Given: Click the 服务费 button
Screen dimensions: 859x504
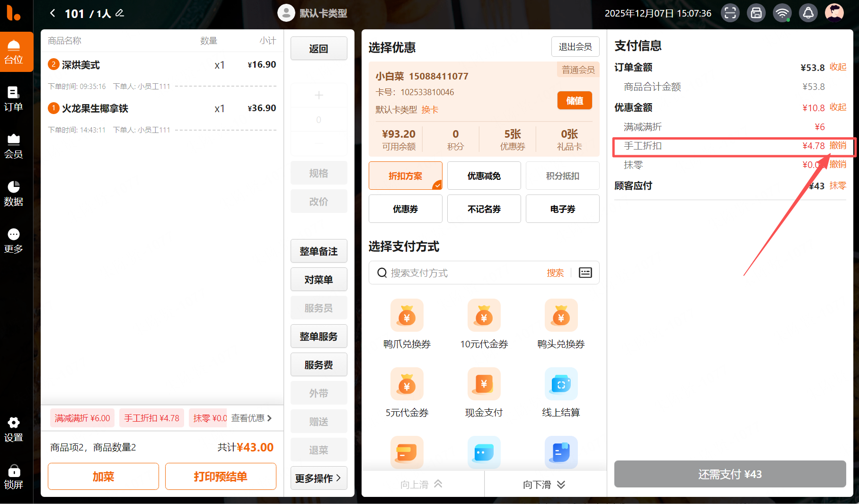Looking at the screenshot, I should click(x=319, y=364).
